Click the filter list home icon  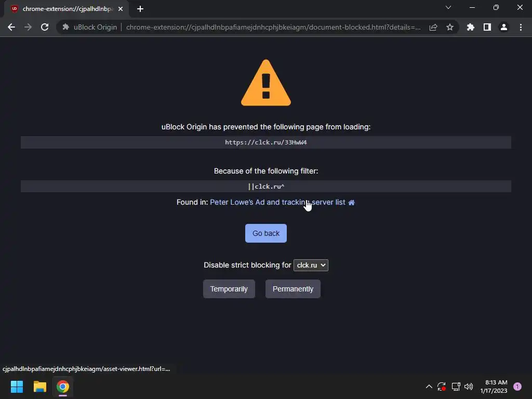tap(352, 203)
